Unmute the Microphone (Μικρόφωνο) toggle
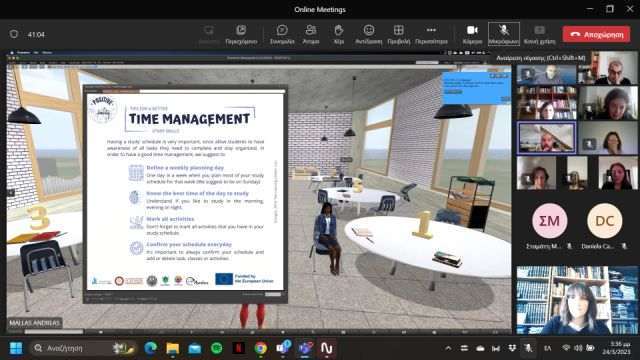Image resolution: width=640 pixels, height=360 pixels. [504, 34]
